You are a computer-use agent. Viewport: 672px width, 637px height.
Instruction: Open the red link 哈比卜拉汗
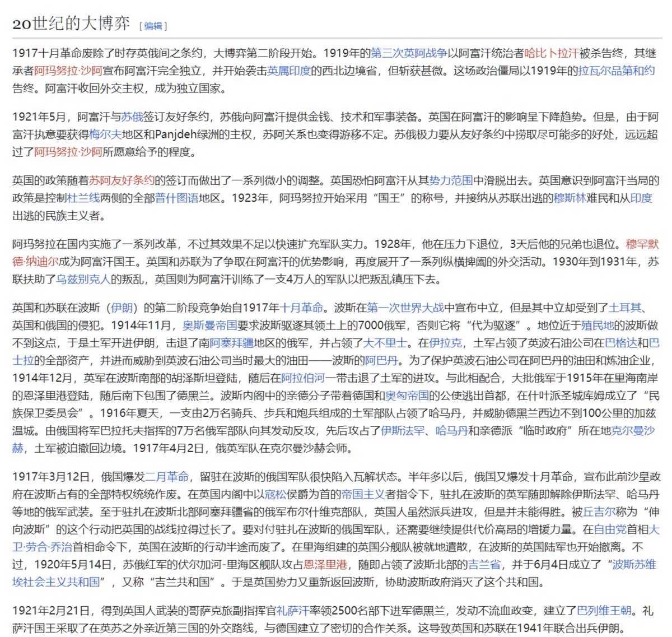click(551, 53)
